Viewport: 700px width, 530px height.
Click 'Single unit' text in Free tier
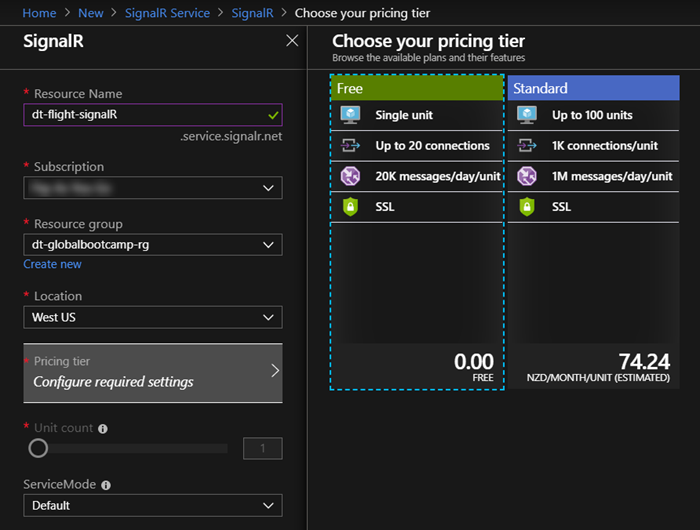click(x=404, y=115)
